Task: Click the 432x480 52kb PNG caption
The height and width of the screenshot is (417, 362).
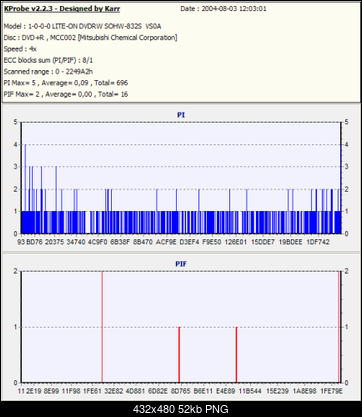Action: [181, 409]
